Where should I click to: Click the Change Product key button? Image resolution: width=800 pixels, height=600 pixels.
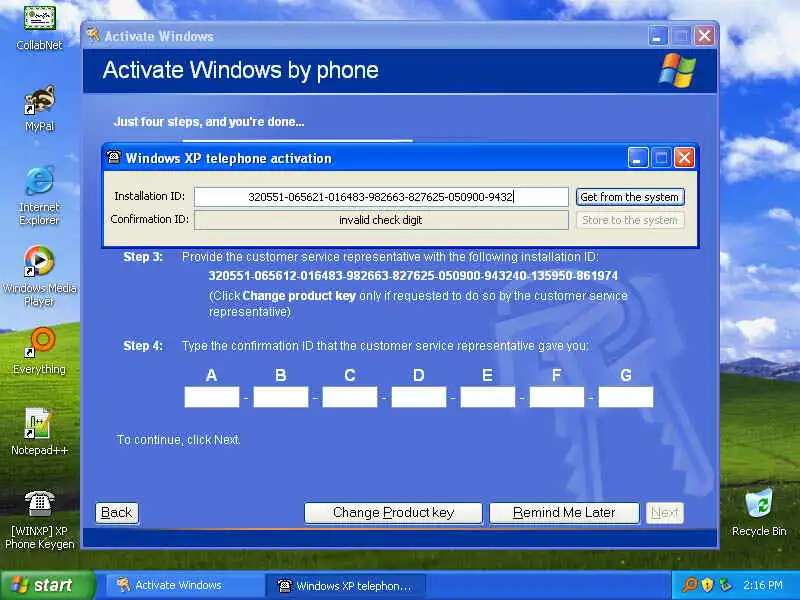pos(393,513)
